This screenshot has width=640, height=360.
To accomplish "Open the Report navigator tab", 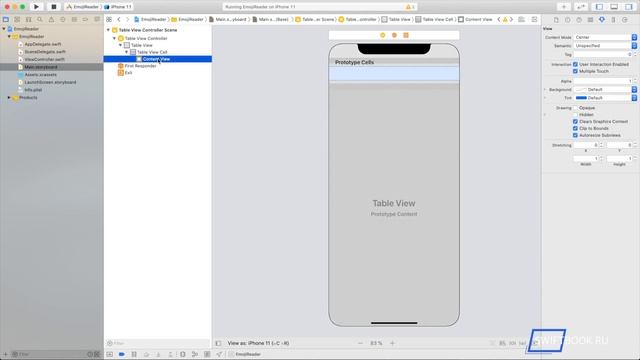I will click(97, 19).
